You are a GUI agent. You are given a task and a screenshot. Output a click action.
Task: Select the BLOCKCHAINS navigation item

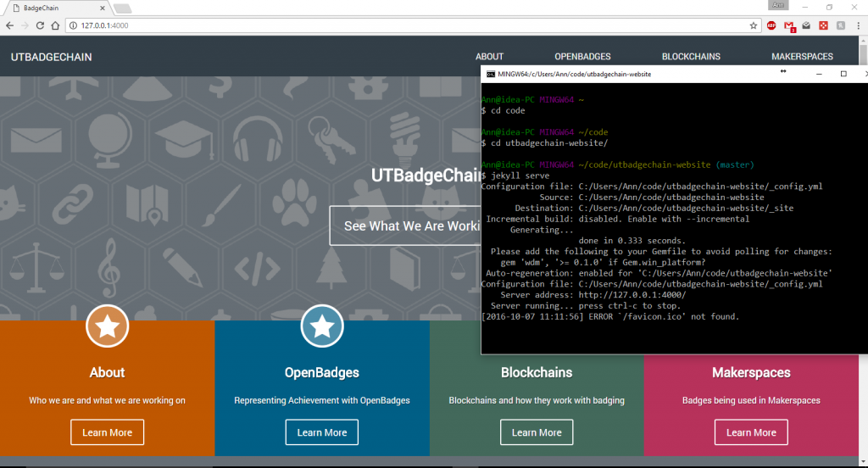[691, 57]
